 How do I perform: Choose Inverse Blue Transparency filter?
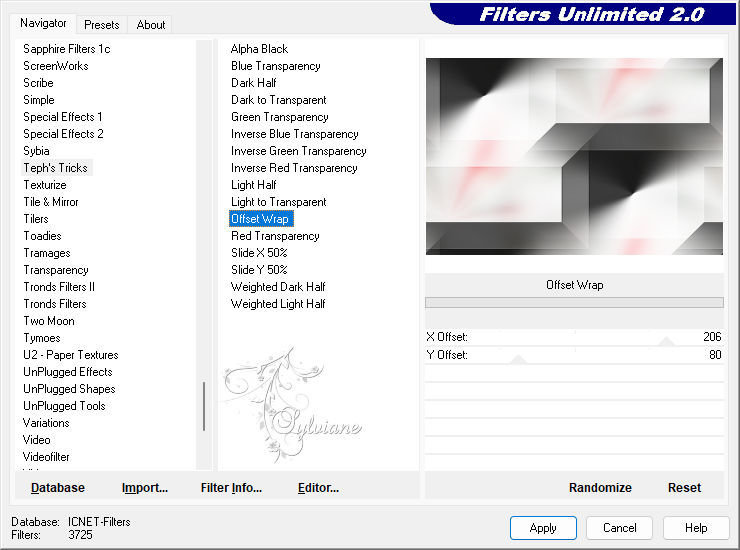tap(294, 134)
